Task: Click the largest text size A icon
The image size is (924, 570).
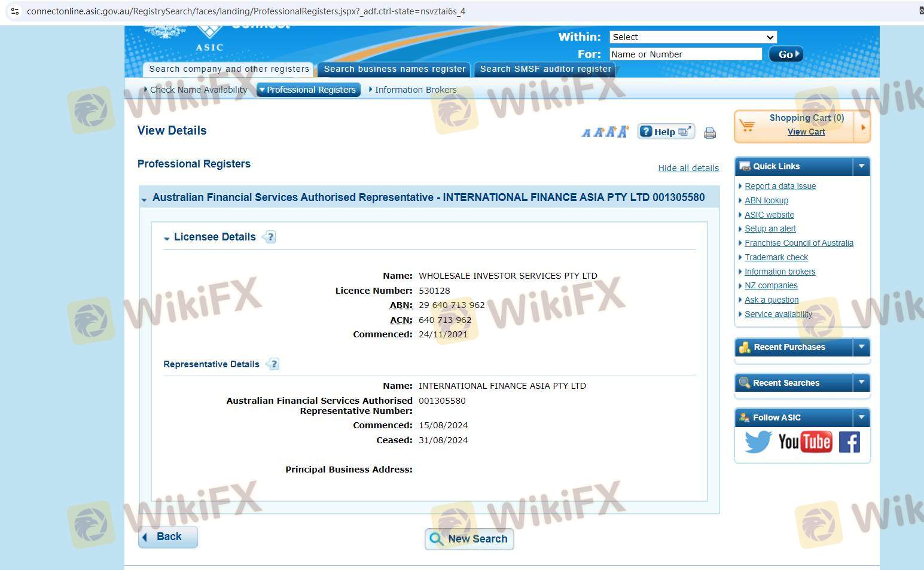Action: point(623,132)
